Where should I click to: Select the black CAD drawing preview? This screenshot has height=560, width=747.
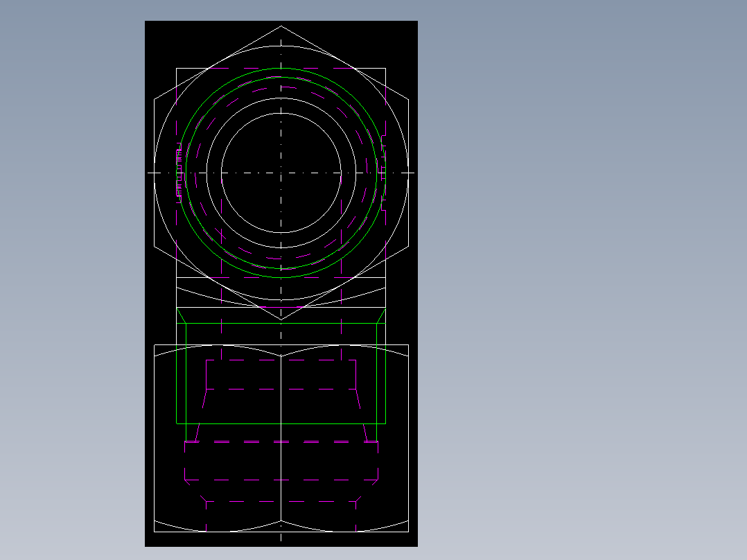(x=281, y=283)
